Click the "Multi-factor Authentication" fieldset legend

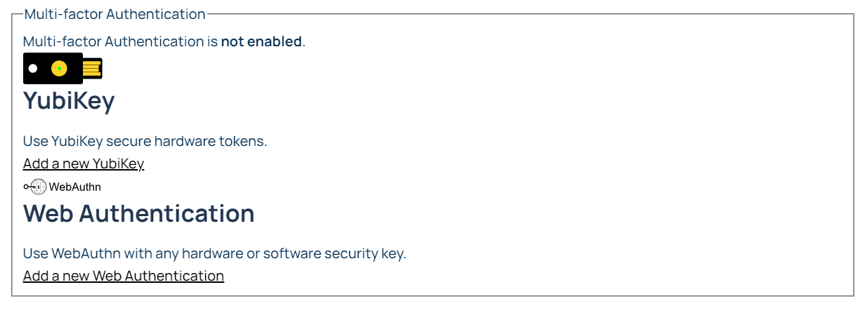point(115,14)
